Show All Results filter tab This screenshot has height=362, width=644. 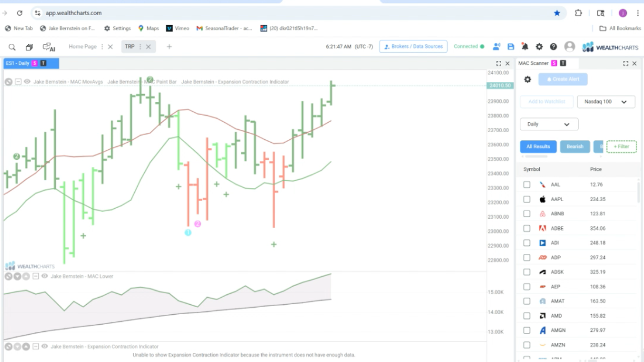click(538, 147)
